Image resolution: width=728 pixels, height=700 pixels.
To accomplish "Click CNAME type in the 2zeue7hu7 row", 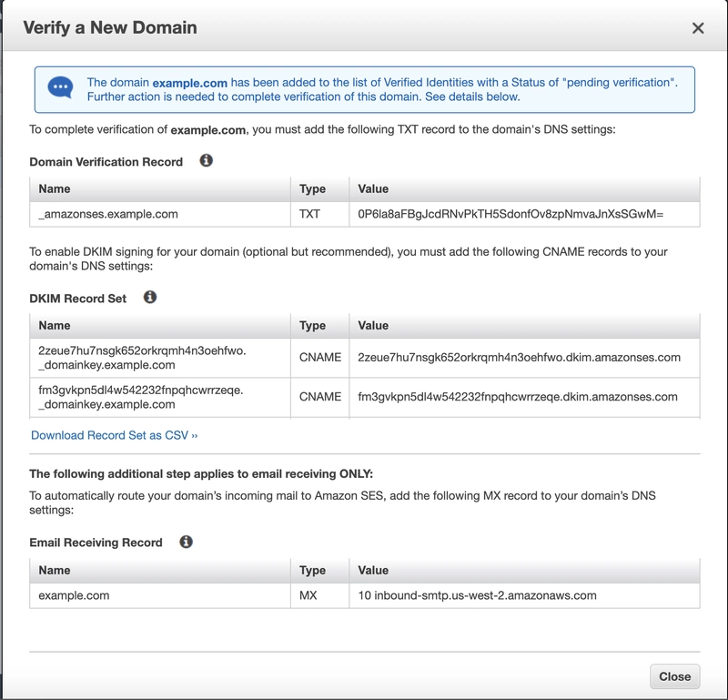I will click(320, 358).
